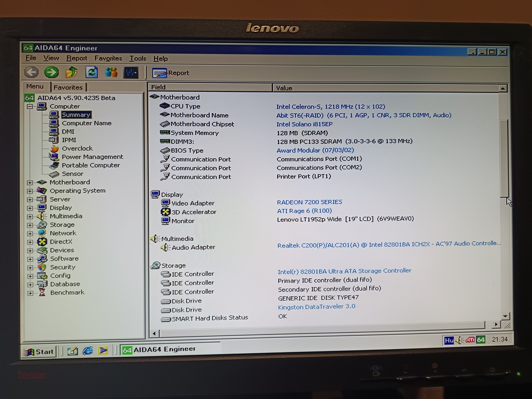This screenshot has height=399, width=532.
Task: Expand the Server tree node
Action: tap(30, 199)
